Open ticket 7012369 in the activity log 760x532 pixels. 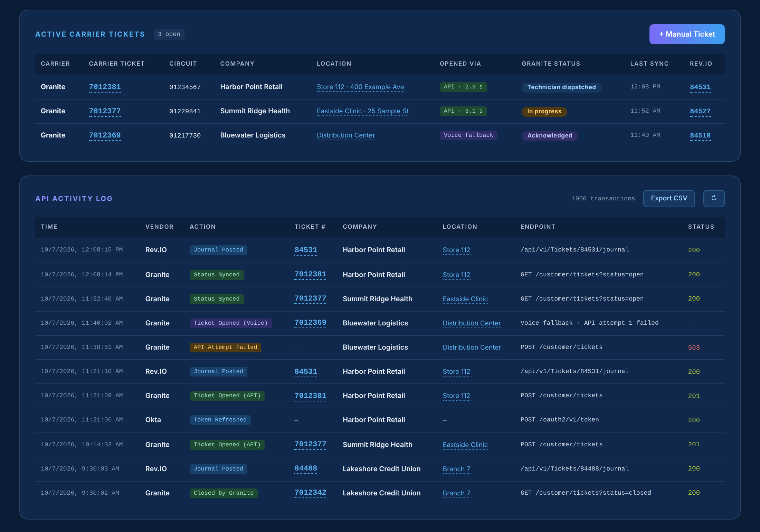310,323
